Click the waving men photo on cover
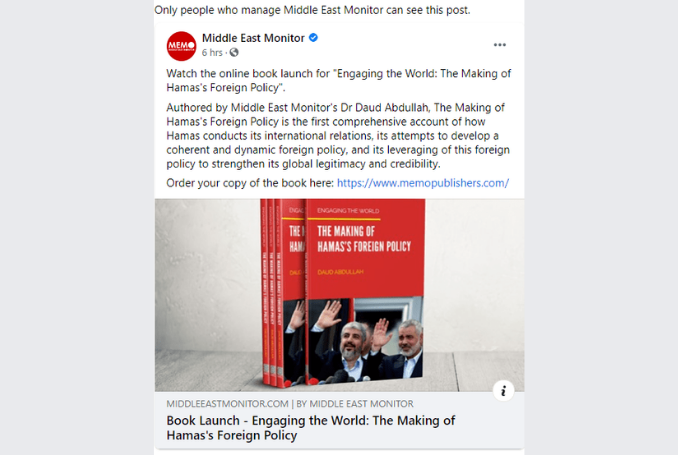Image resolution: width=678 pixels, height=455 pixels. pyautogui.click(x=365, y=340)
